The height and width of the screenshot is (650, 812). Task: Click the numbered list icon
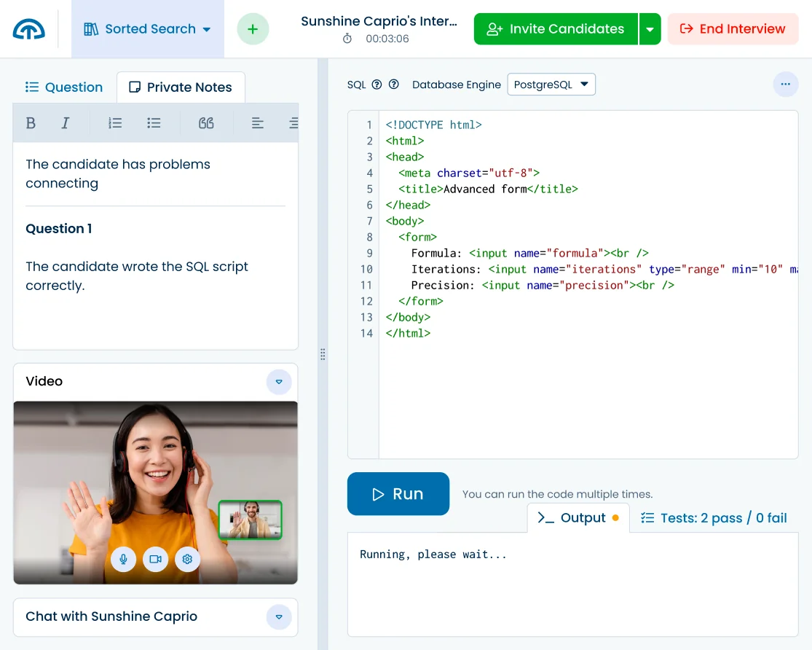[x=115, y=123]
